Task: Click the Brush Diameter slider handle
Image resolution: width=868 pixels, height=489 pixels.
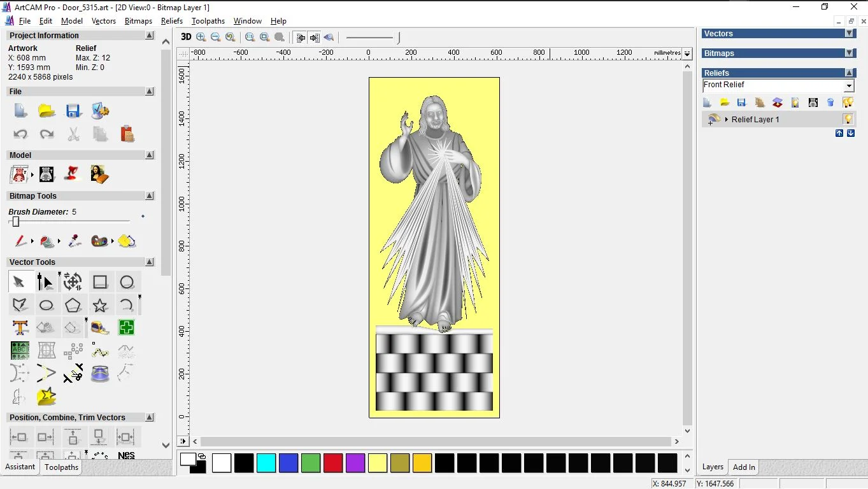Action: pyautogui.click(x=16, y=222)
